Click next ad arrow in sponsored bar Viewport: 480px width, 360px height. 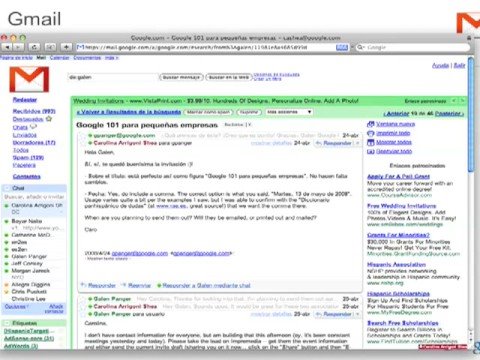point(462,100)
